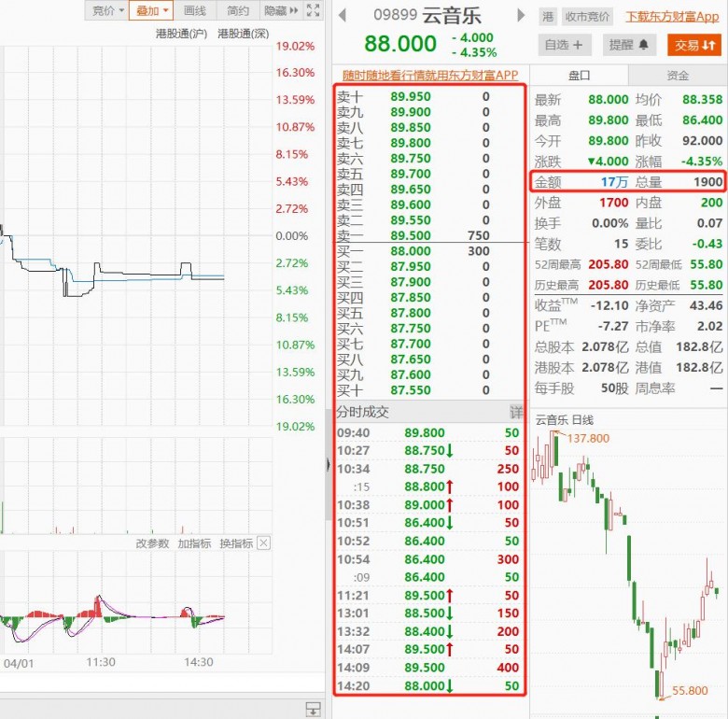Click 云音乐 日线 chart title
The width and height of the screenshot is (728, 719).
(x=564, y=420)
